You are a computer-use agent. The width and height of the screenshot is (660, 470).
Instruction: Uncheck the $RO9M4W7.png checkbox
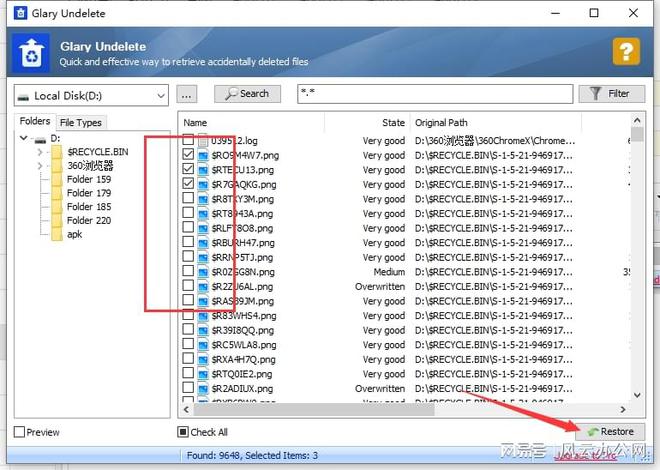188,154
